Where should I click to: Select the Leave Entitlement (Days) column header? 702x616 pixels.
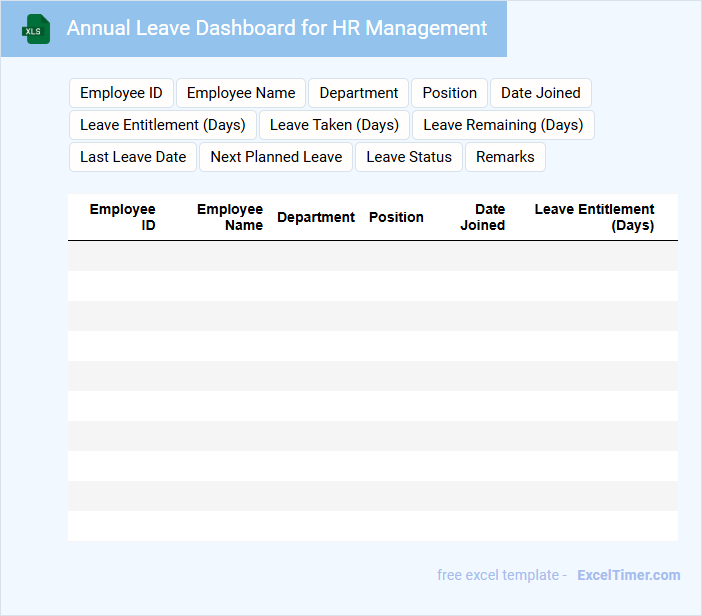pyautogui.click(x=594, y=217)
